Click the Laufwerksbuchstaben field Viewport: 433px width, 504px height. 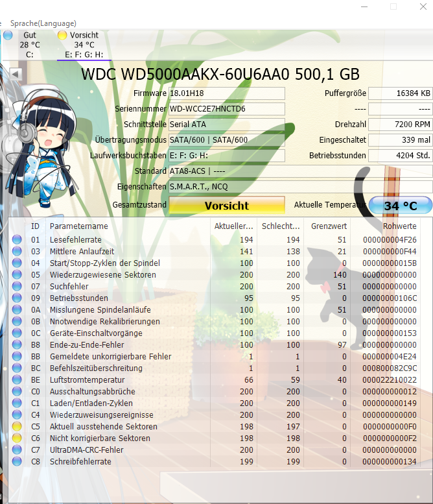click(227, 155)
